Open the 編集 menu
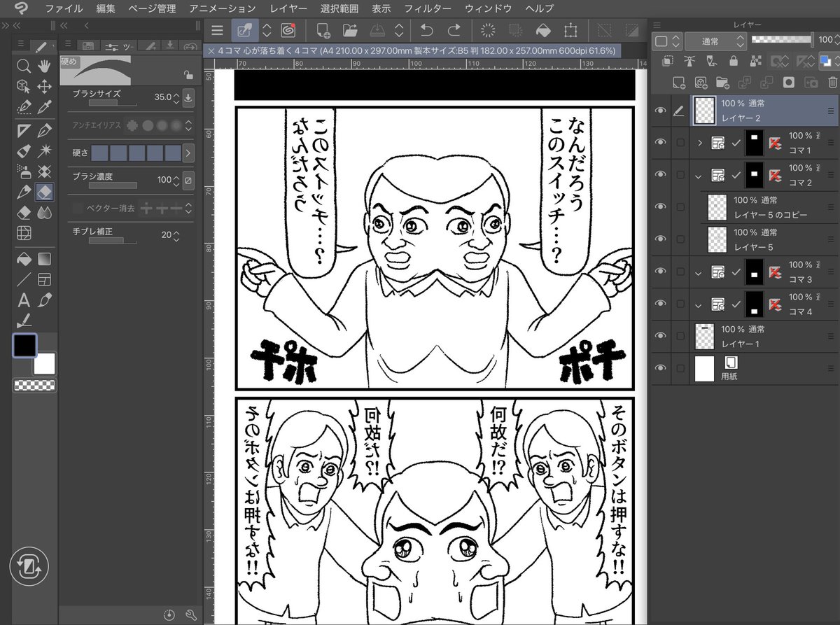Image resolution: width=840 pixels, height=625 pixels. click(x=106, y=8)
